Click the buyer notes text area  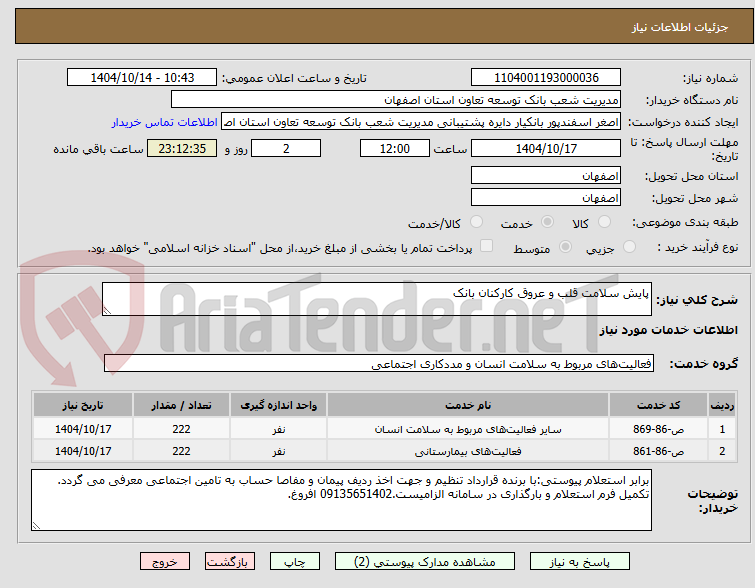pos(341,500)
